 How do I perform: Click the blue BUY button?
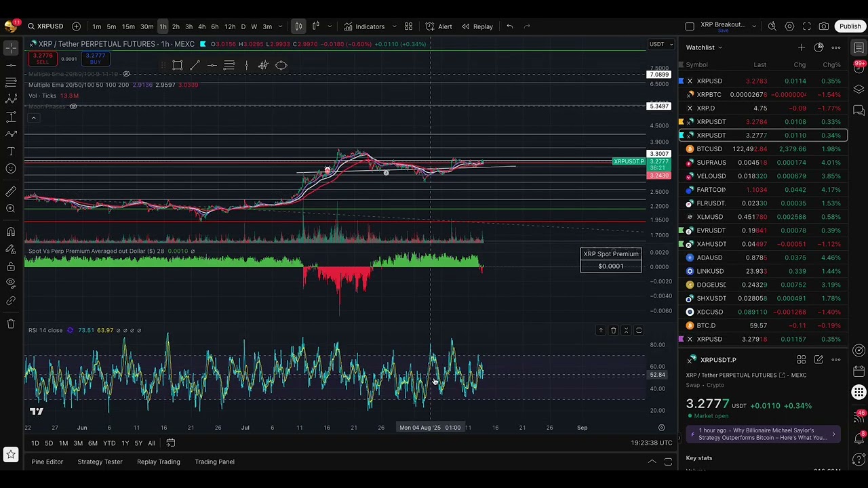click(95, 59)
